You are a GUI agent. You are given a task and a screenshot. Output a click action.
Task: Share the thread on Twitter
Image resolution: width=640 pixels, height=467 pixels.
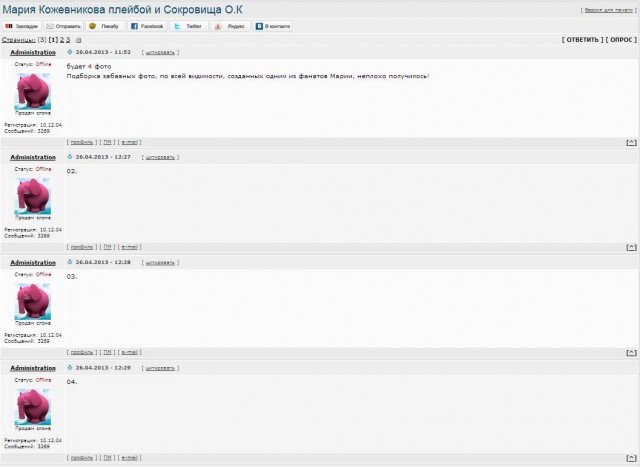pyautogui.click(x=189, y=26)
